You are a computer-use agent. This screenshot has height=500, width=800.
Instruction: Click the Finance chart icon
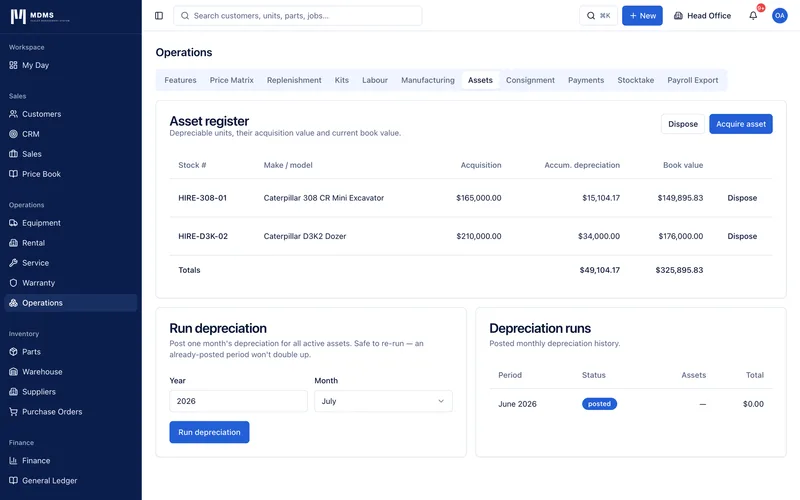coord(13,460)
